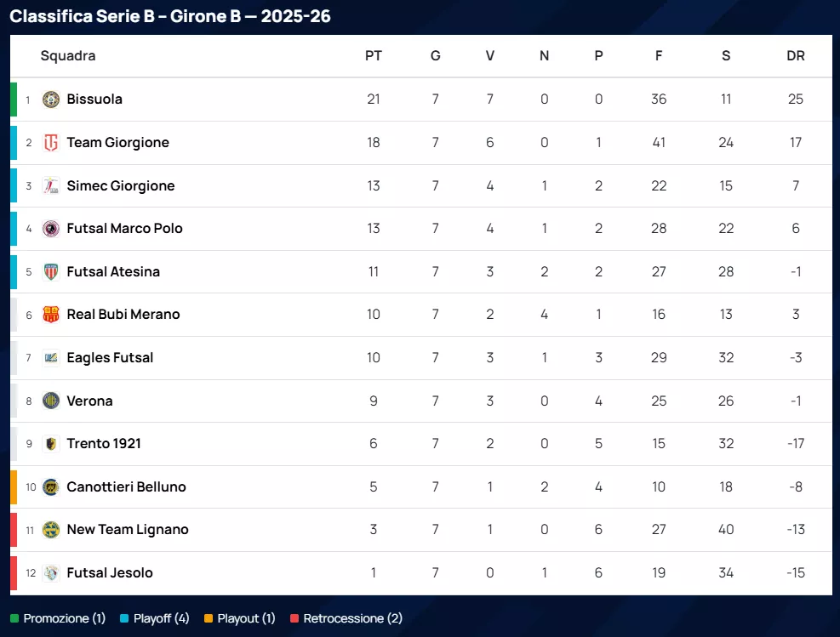Click the Classifica Serie B heading

click(x=170, y=16)
